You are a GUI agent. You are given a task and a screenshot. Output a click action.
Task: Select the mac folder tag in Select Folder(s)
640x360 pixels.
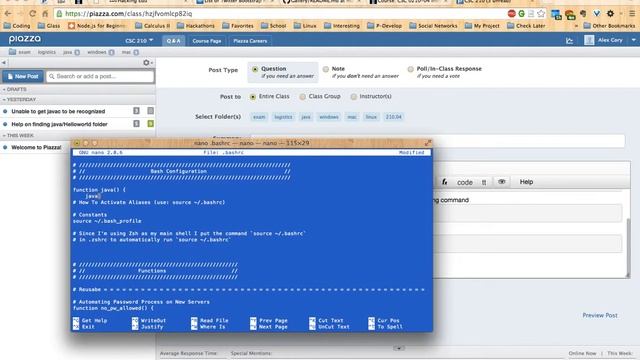coord(352,117)
